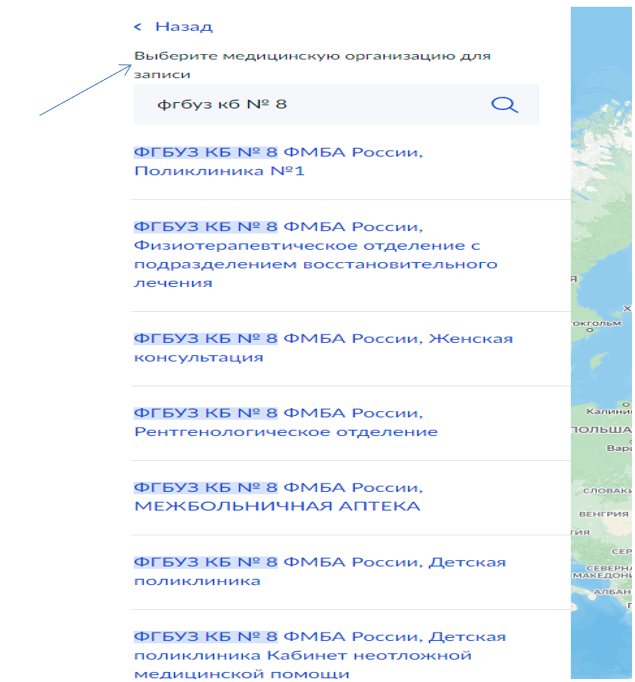Click the heading Выберите медицинскую организацию для записи
This screenshot has width=635, height=682.
coord(312,65)
